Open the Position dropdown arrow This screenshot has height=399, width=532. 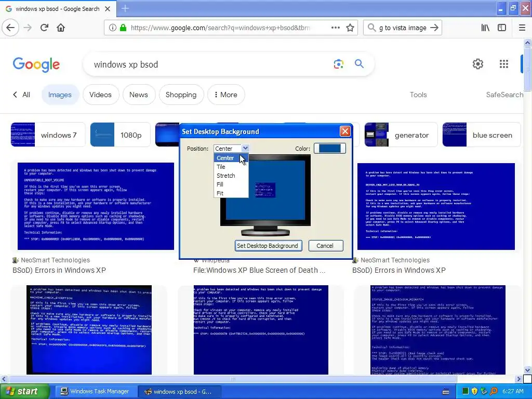(x=245, y=148)
